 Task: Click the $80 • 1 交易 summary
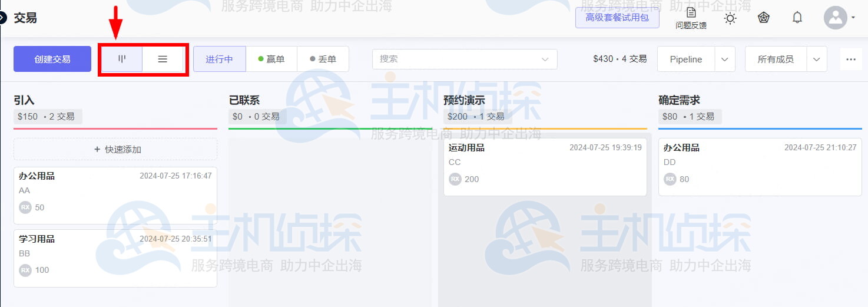tap(690, 117)
